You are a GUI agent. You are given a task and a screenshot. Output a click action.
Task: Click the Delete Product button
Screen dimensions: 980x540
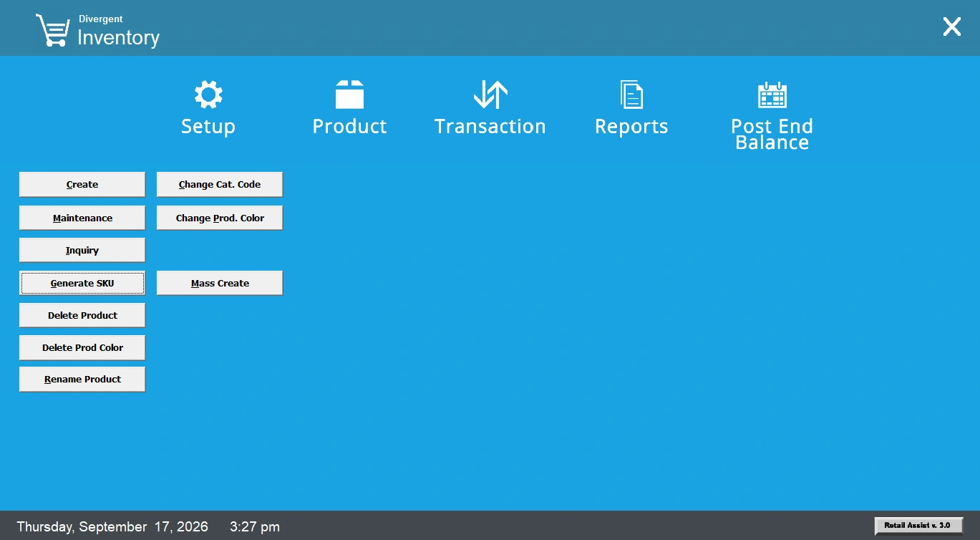pyautogui.click(x=82, y=315)
